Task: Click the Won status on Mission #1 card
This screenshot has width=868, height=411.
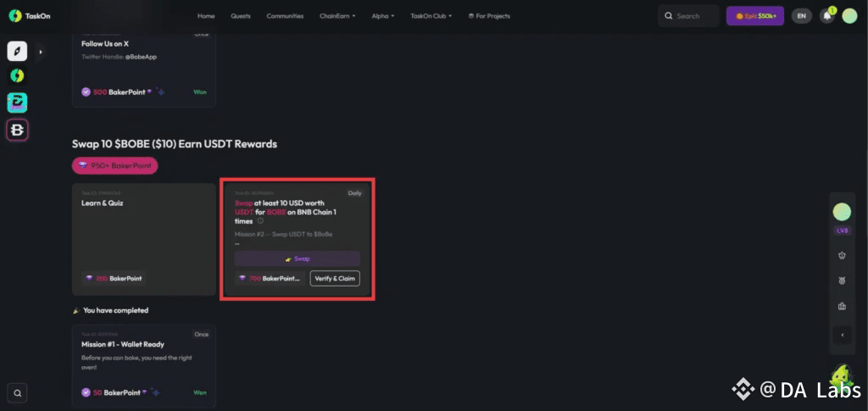Action: tap(200, 392)
